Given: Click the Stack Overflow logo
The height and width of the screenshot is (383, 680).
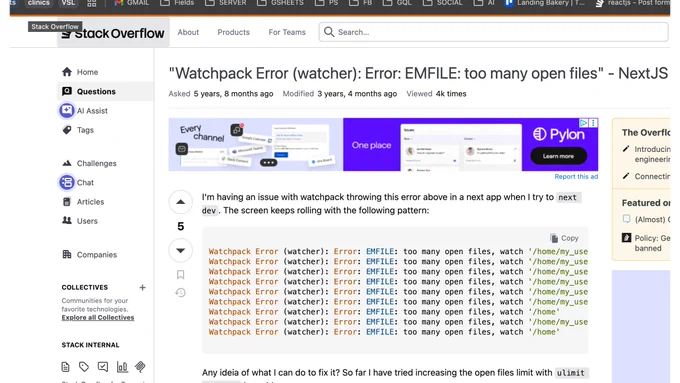Looking at the screenshot, I should coord(113,33).
